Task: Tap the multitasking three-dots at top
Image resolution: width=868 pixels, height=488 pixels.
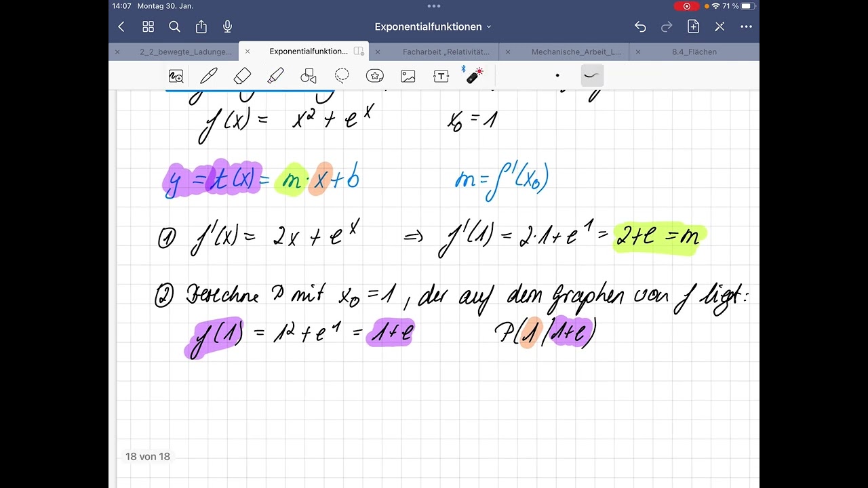Action: click(x=434, y=6)
